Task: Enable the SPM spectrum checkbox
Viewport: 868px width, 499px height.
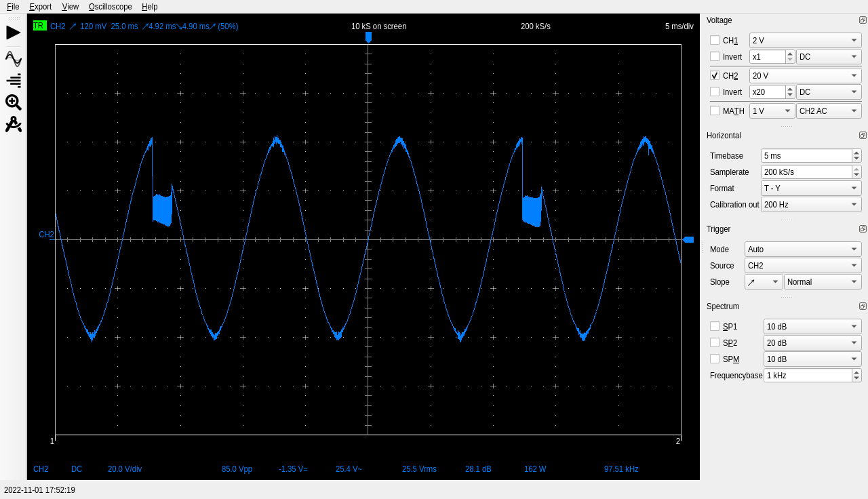Action: pyautogui.click(x=715, y=359)
